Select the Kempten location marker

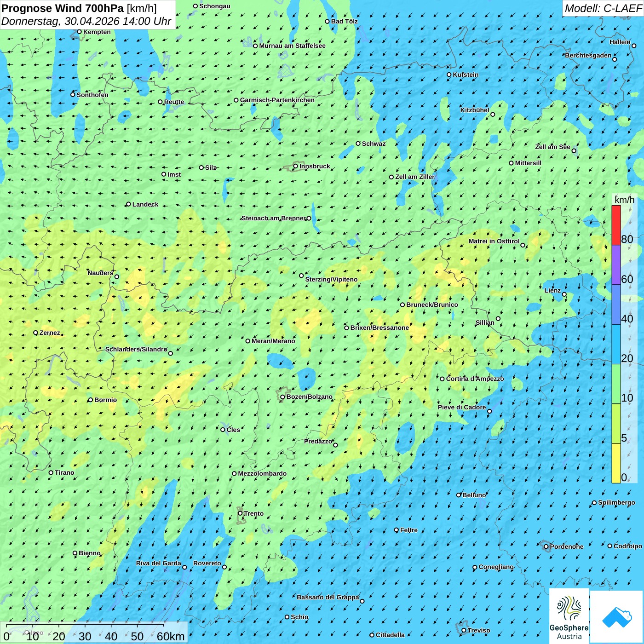pyautogui.click(x=79, y=32)
